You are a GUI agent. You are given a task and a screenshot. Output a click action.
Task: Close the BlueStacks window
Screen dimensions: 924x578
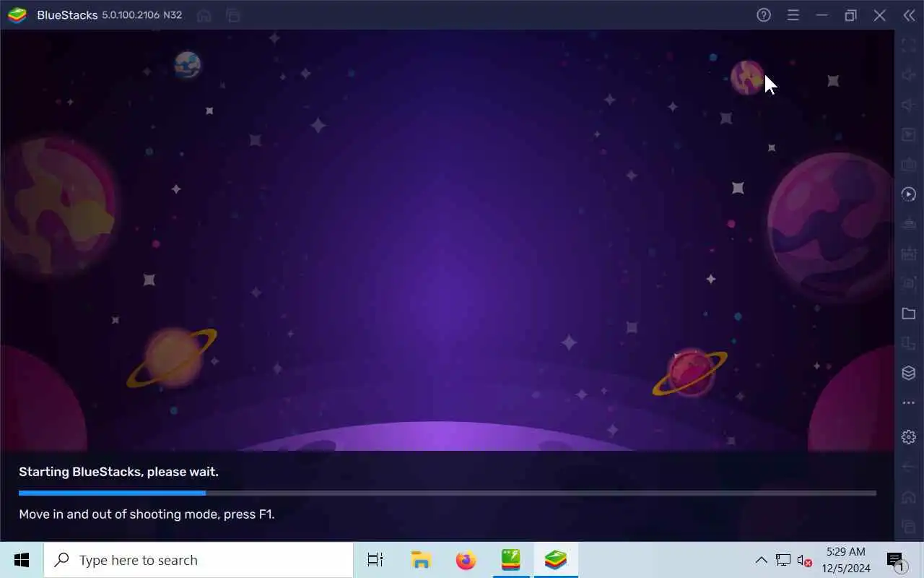[x=879, y=15]
